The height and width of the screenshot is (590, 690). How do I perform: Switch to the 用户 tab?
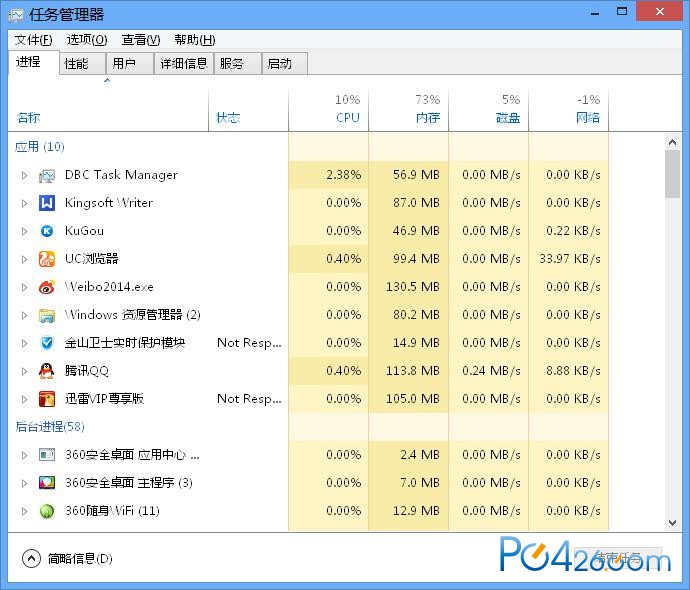click(130, 64)
